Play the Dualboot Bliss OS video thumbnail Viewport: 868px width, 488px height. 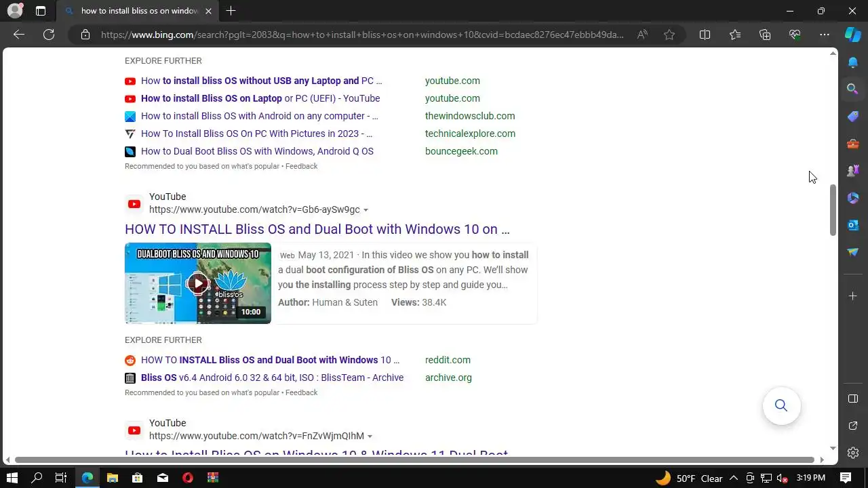(198, 283)
